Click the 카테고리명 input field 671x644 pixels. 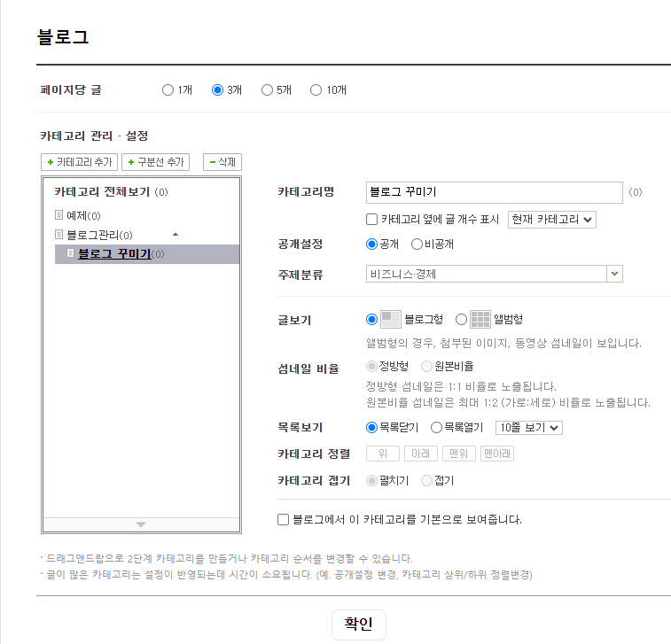(495, 192)
